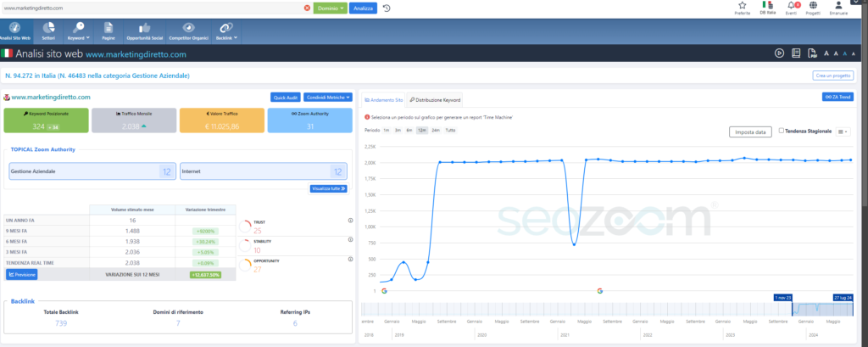Click the +9200% variation cell

[205, 231]
